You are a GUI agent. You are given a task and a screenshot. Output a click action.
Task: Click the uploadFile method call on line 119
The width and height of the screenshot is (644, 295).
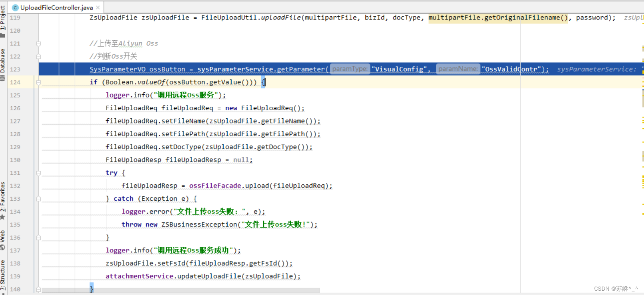tap(281, 18)
